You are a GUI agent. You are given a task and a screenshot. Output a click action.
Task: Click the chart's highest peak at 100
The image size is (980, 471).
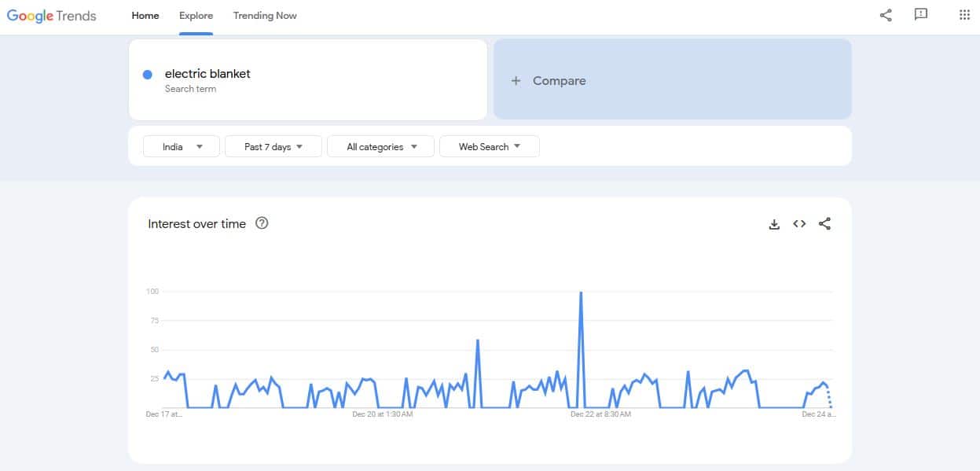(581, 293)
